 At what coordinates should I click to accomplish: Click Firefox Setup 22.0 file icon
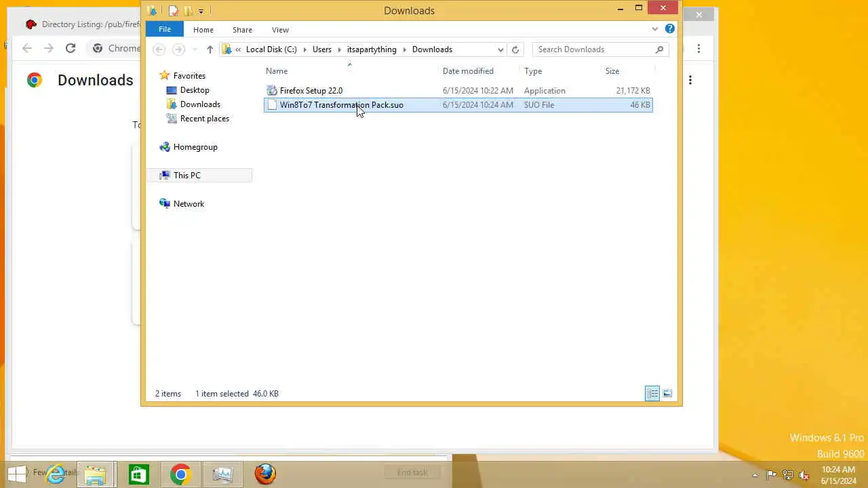coord(272,91)
